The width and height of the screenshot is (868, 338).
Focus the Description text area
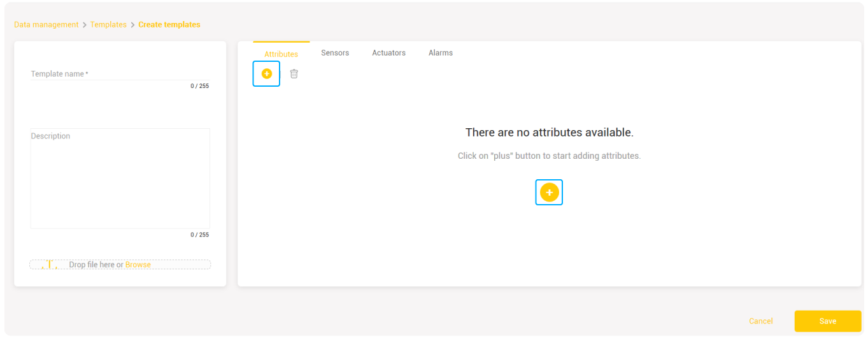(120, 179)
